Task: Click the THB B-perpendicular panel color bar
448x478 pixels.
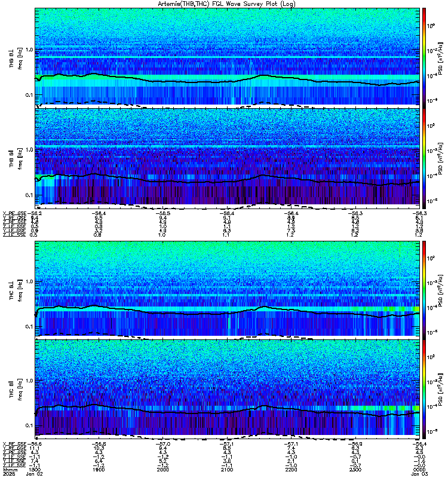Action: pos(424,58)
